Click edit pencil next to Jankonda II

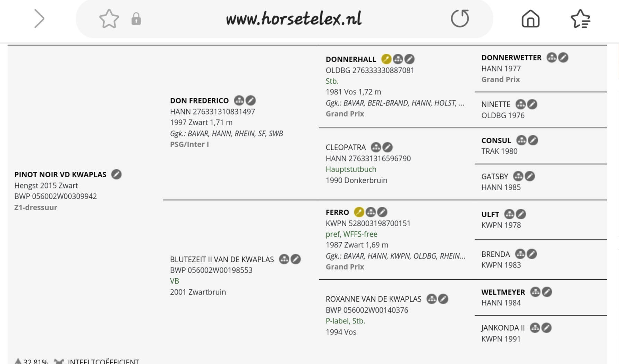point(546,328)
